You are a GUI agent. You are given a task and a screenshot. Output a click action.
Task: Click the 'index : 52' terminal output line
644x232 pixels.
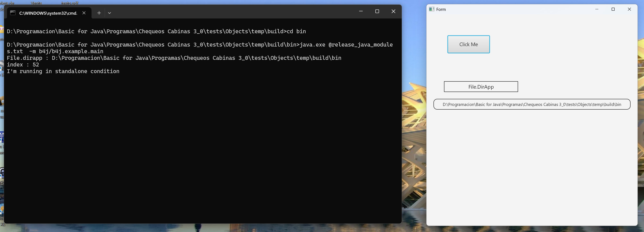23,65
